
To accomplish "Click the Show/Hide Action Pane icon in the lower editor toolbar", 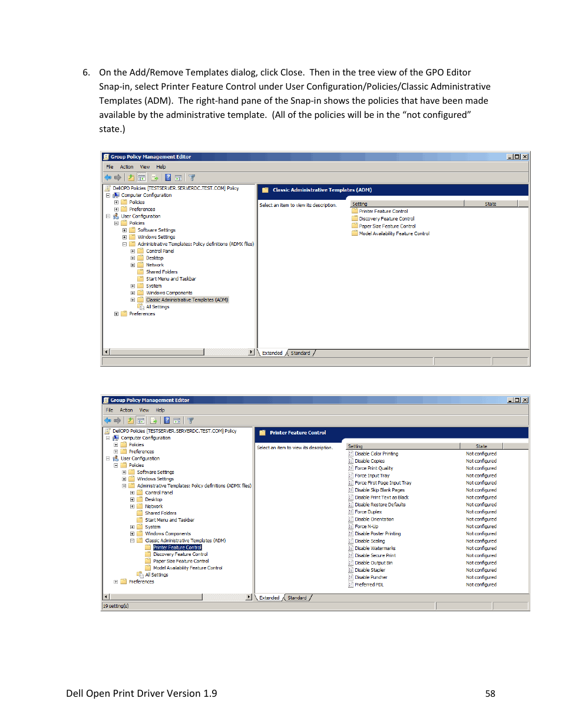I will coord(177,420).
